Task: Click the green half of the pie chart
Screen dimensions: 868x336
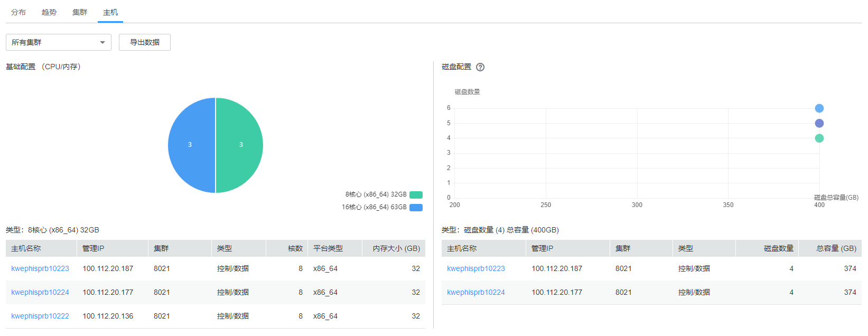Action: tap(240, 145)
